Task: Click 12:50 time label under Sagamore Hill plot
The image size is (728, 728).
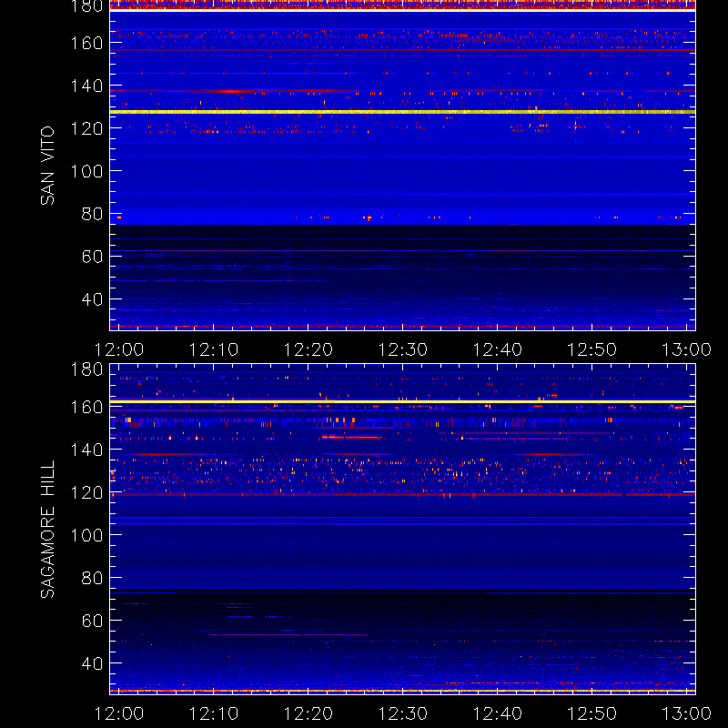Action: 592,713
